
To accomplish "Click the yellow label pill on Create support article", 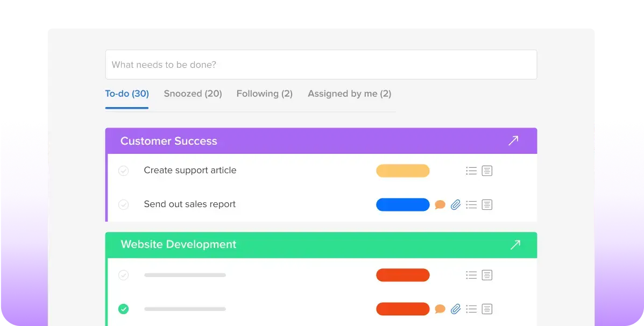I will coord(402,170).
